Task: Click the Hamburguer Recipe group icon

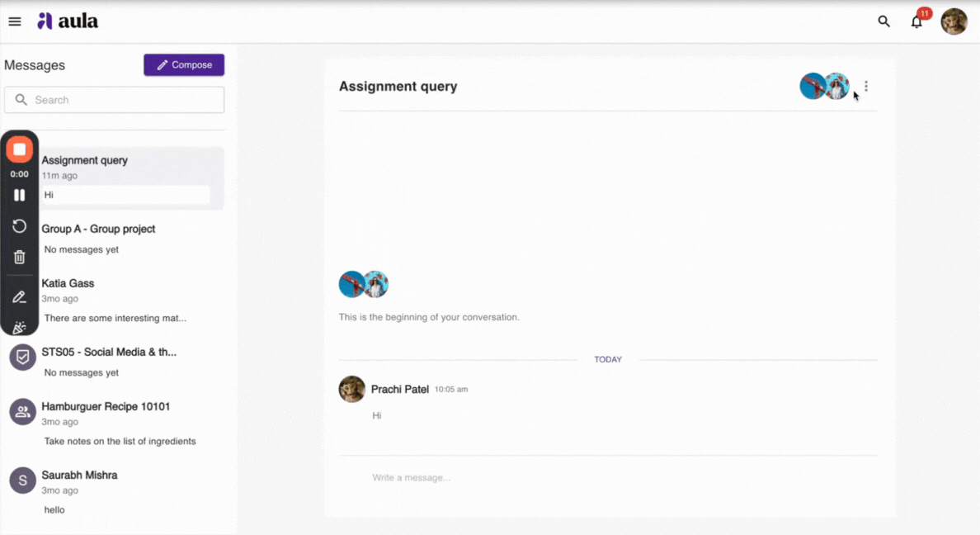Action: coord(22,412)
